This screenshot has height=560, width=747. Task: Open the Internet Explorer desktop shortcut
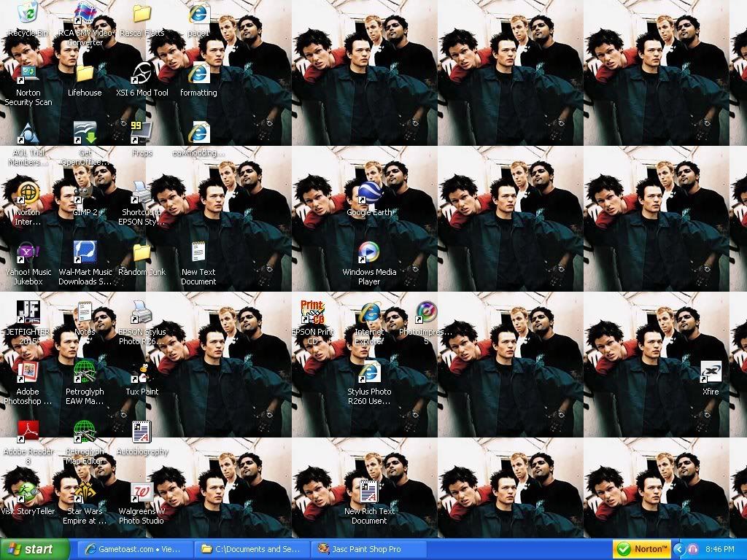point(369,312)
